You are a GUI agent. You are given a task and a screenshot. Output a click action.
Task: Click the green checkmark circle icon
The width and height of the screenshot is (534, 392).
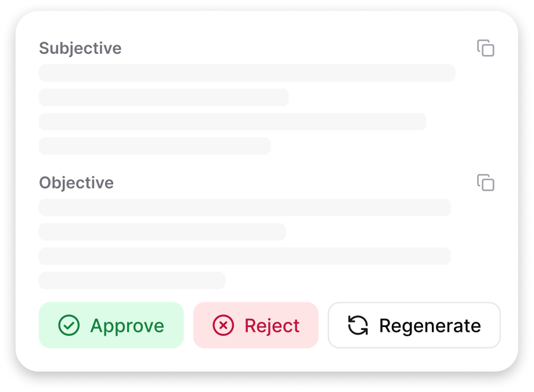pos(69,325)
